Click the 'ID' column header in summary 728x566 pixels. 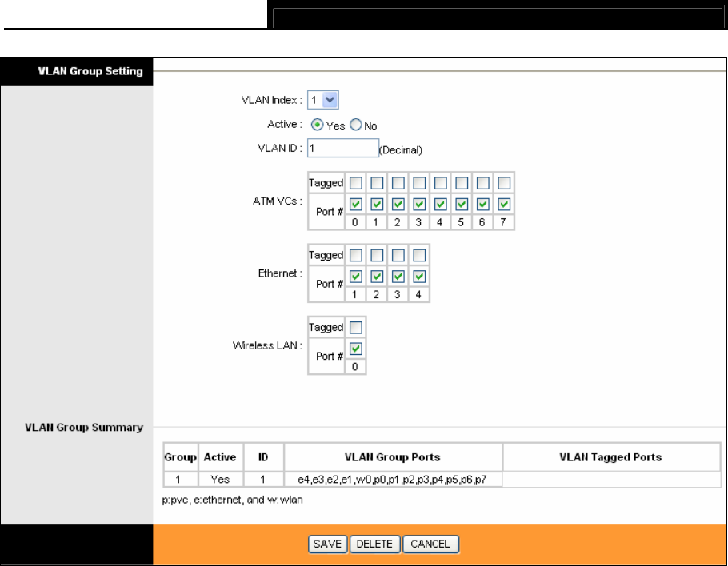click(263, 457)
